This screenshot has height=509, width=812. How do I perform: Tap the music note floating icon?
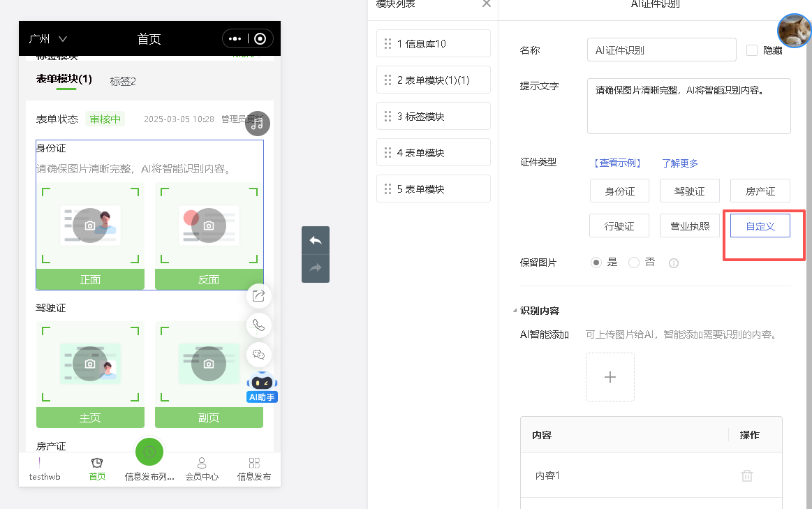(x=258, y=124)
